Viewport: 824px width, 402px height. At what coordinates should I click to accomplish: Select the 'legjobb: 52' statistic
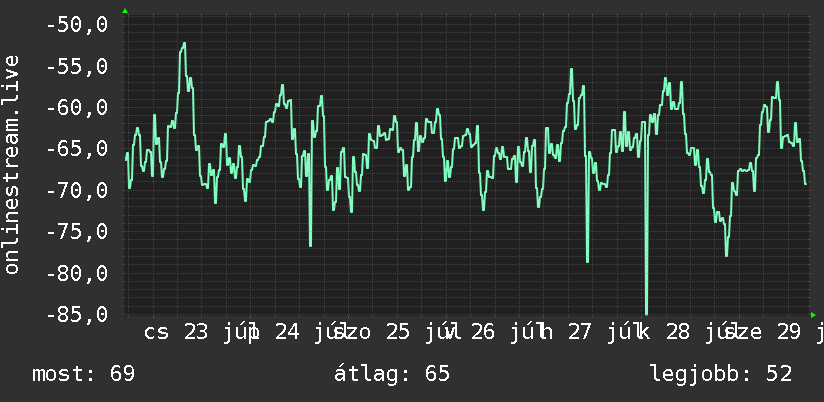[x=721, y=374]
